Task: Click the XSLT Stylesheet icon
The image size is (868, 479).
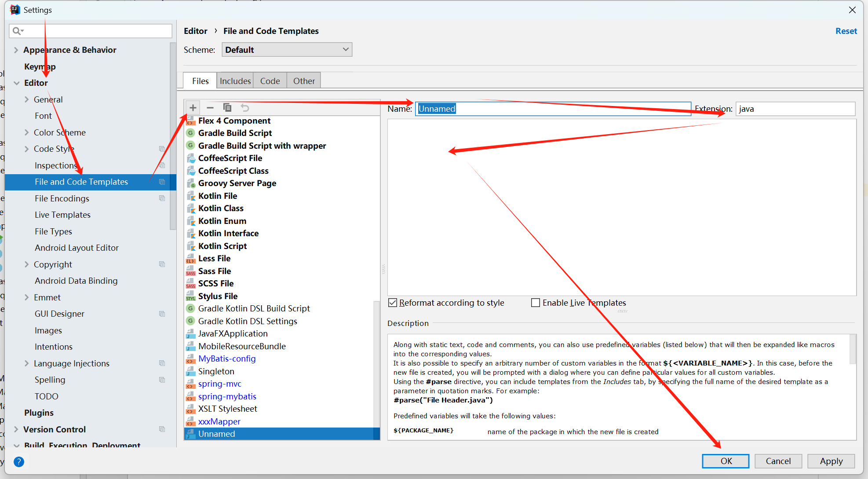Action: 191,409
